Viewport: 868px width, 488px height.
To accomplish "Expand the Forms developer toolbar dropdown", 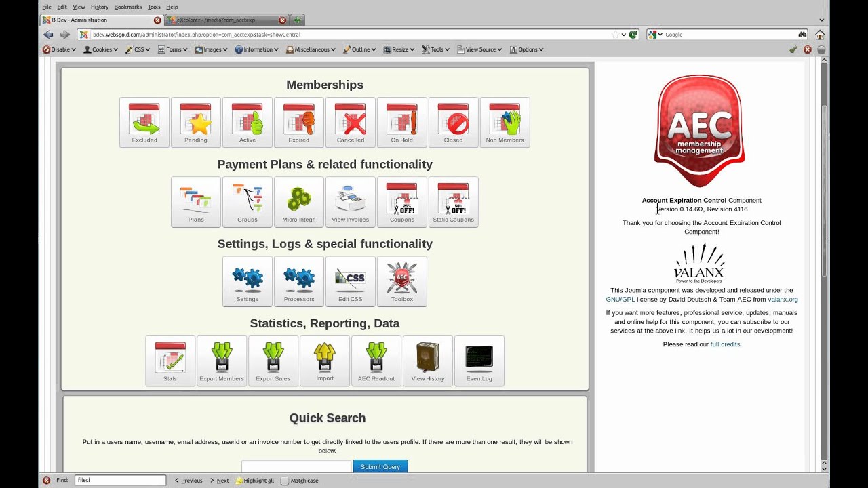I will 173,49.
